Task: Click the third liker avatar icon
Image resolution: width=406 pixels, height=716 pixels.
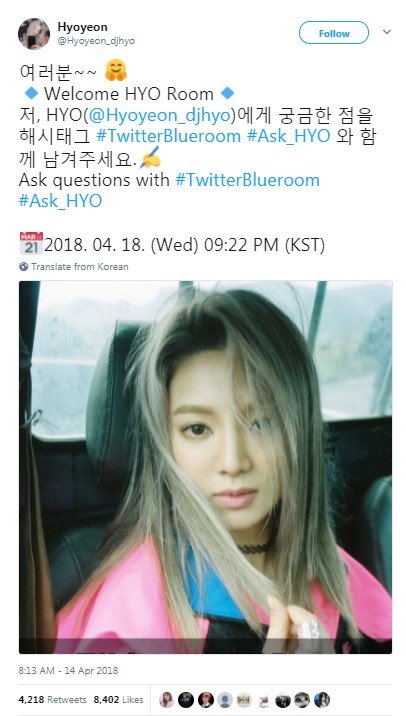Action: [x=206, y=700]
